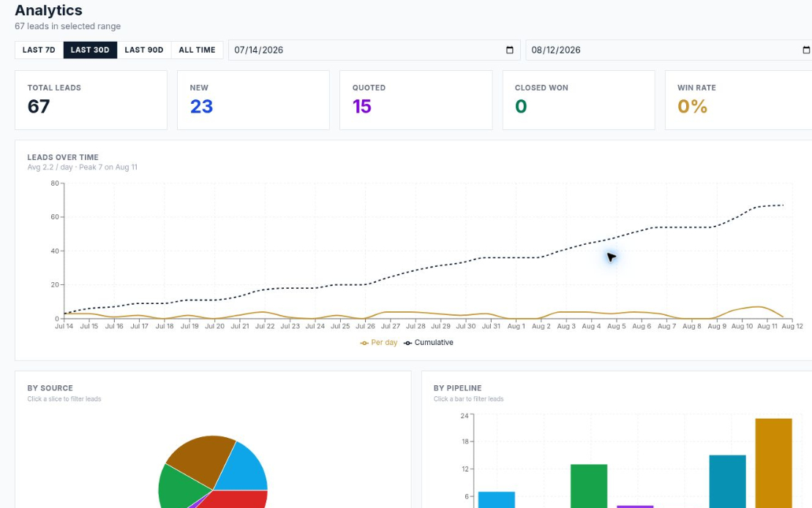Open the Win Rate card
Viewport: 812px width, 508px height.
738,100
